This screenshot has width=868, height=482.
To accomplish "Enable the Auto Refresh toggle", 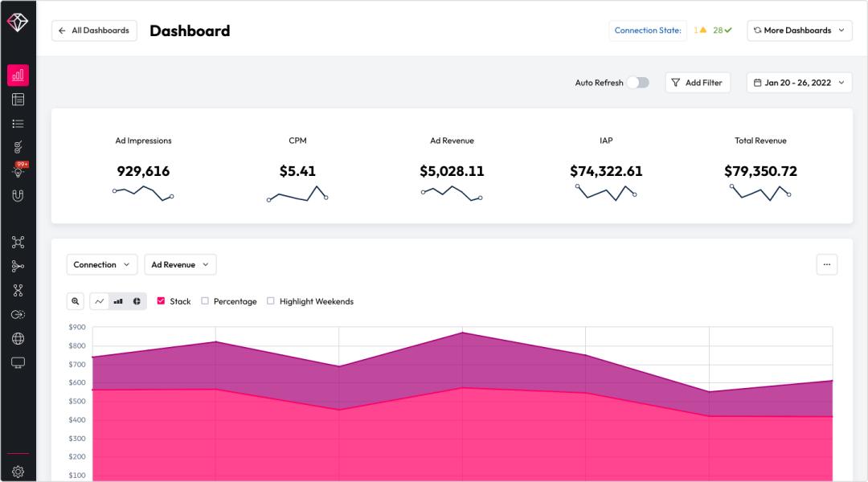I will 638,83.
